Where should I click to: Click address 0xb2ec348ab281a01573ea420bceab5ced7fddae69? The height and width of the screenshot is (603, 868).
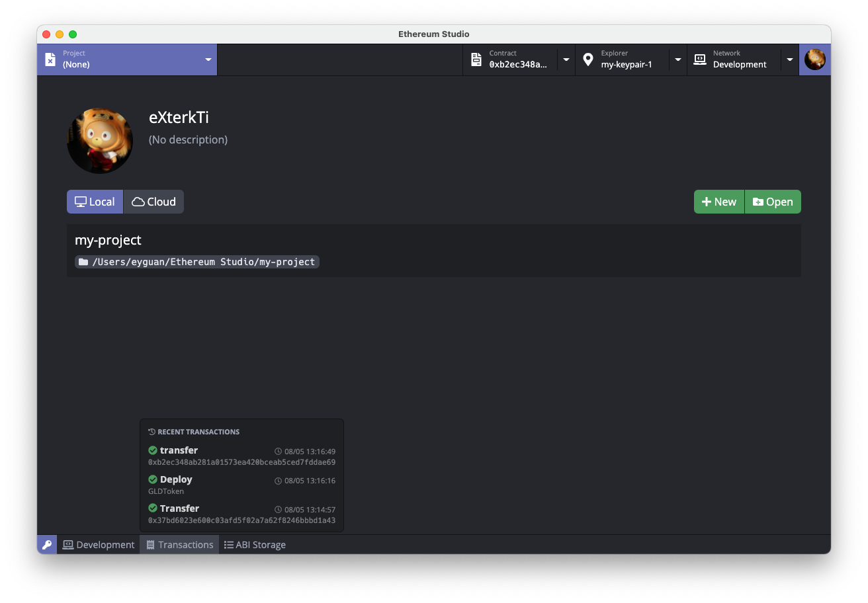click(241, 462)
